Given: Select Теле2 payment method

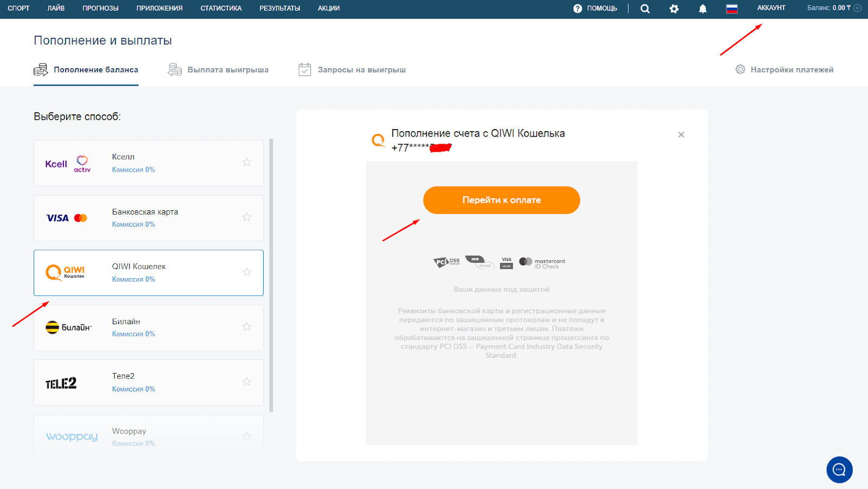Looking at the screenshot, I should click(149, 382).
